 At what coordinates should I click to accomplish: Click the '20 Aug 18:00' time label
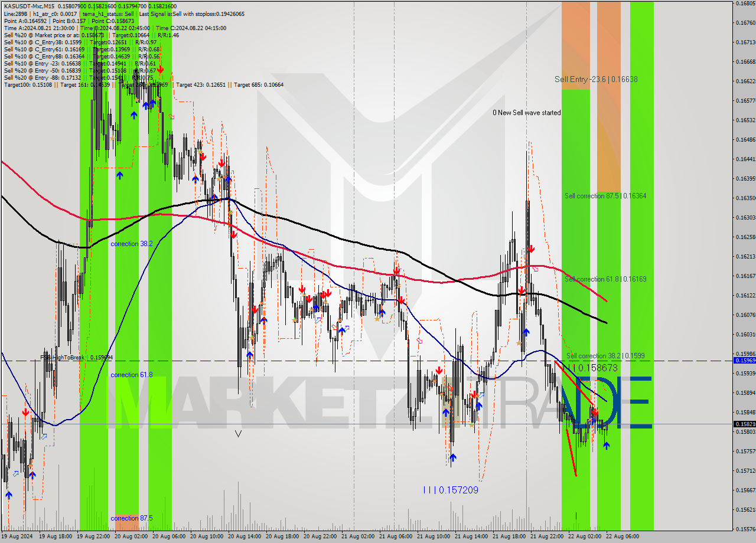point(282,537)
